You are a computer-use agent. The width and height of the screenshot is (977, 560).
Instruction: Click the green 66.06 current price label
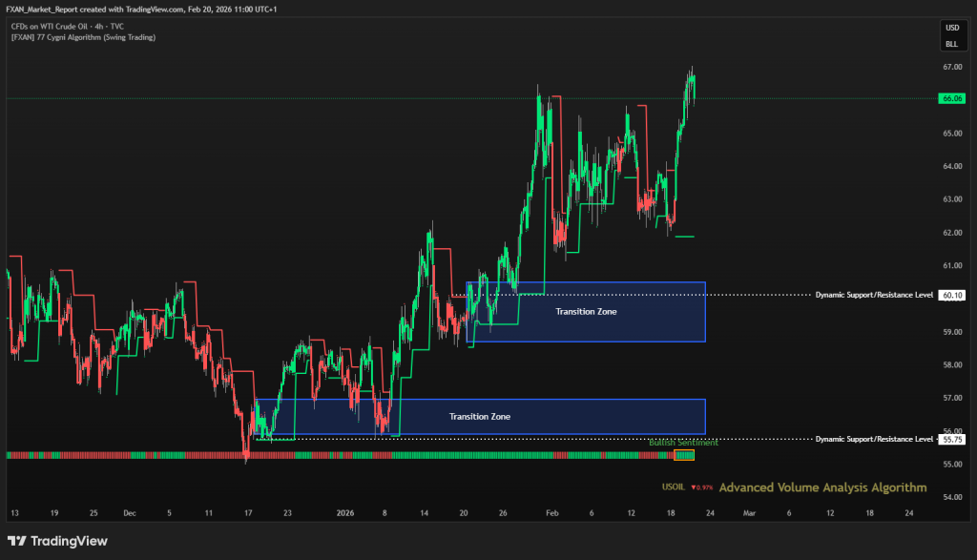click(x=951, y=98)
